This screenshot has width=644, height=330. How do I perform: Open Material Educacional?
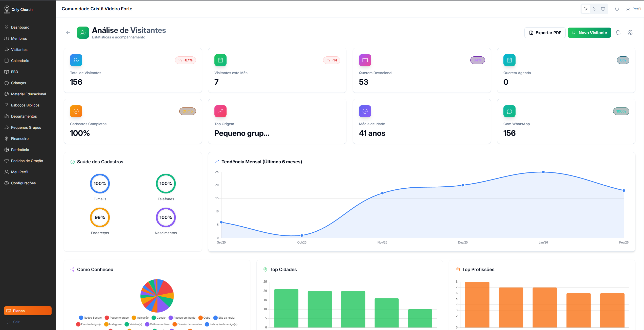[x=28, y=94]
